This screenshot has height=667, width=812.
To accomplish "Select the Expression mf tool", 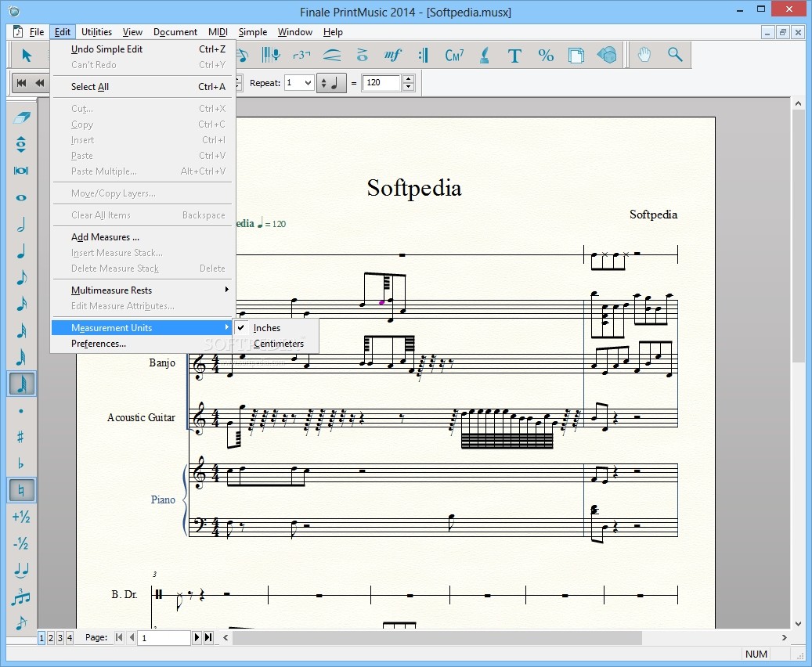I will click(392, 55).
